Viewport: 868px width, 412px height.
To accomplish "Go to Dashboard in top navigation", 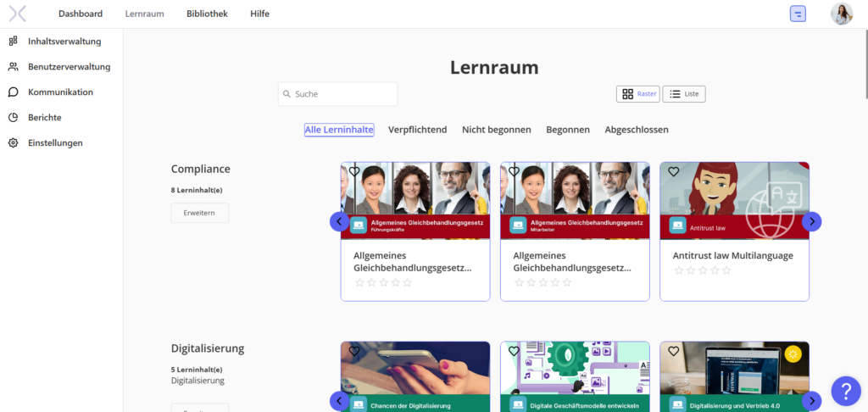I will 81,14.
